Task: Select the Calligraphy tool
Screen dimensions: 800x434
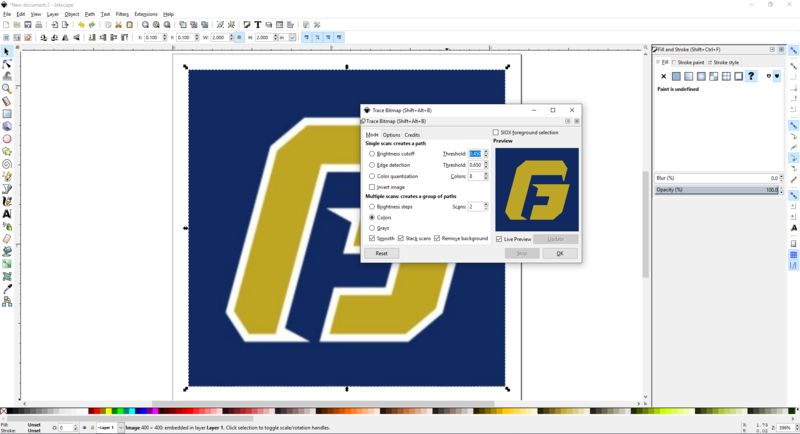Action: coord(7,201)
